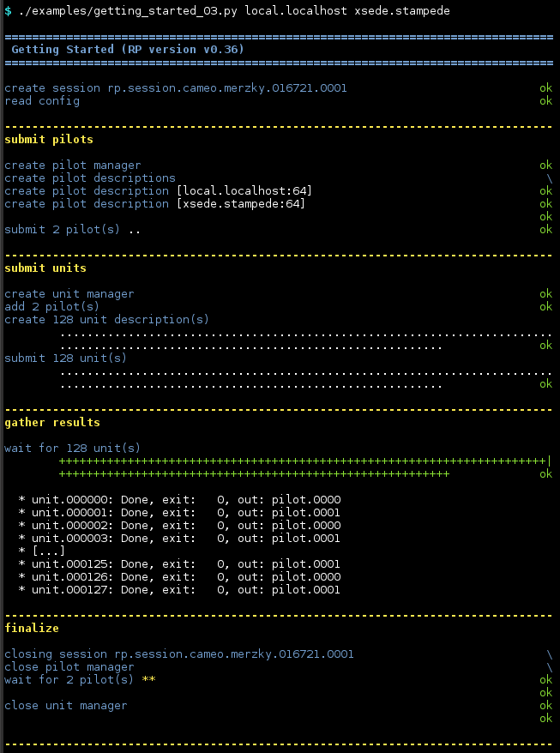Click 'closing session rp.session.cameo.merzky.016721.0001' line

point(178,654)
